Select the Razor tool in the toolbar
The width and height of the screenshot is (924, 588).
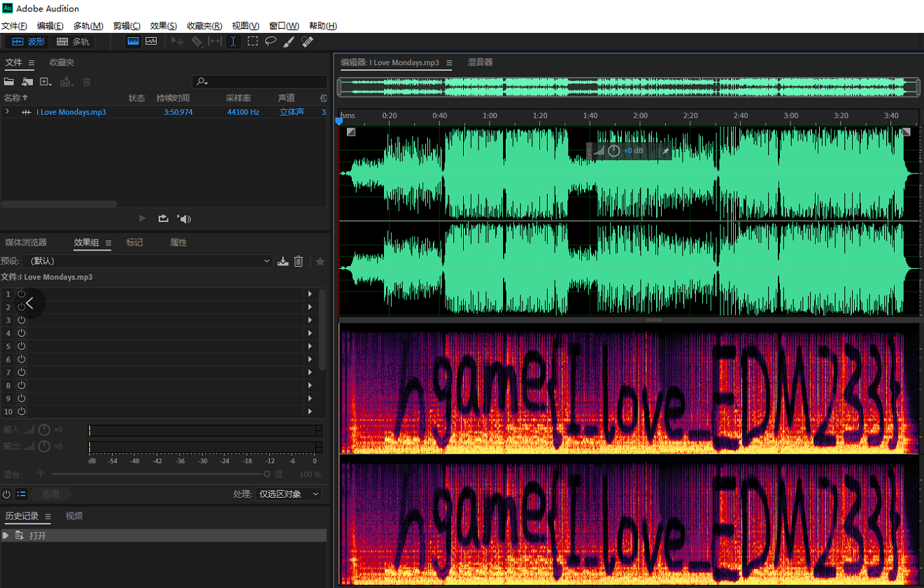197,42
